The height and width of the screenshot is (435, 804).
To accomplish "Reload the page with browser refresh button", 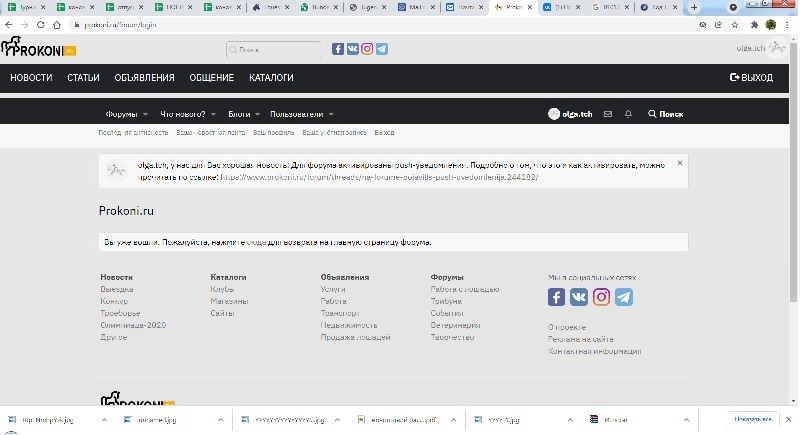I will 41,24.
